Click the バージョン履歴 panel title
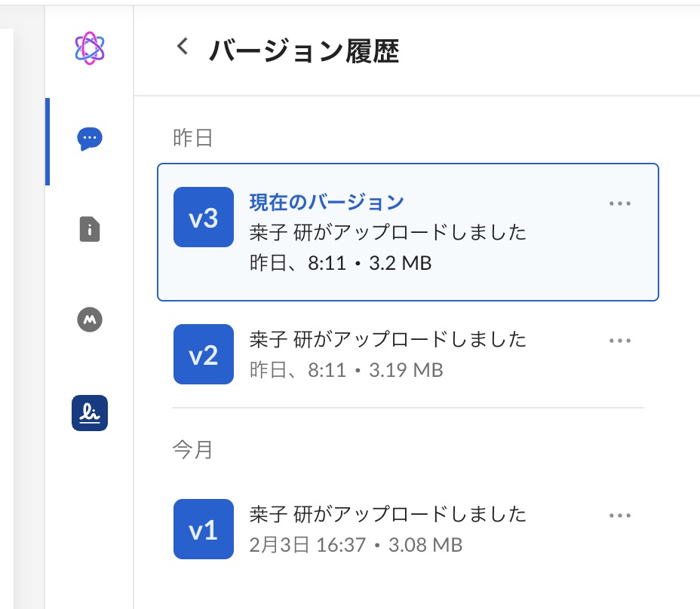 point(304,50)
